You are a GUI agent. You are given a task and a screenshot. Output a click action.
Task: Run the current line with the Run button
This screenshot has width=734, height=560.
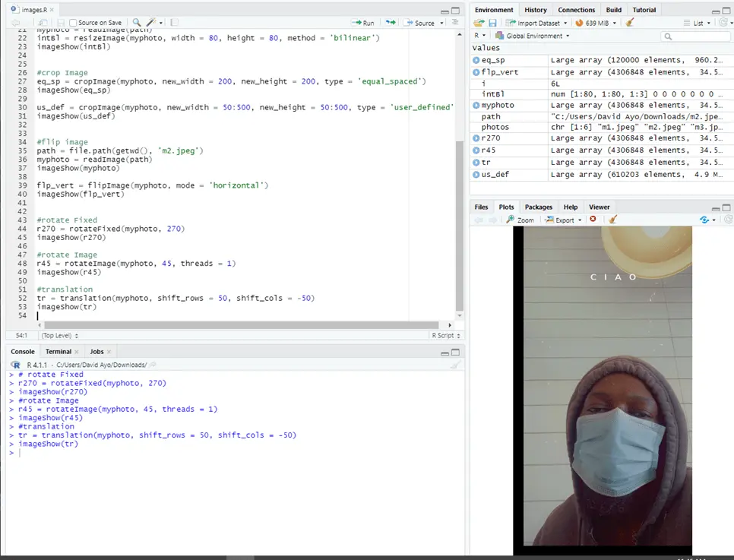[362, 22]
